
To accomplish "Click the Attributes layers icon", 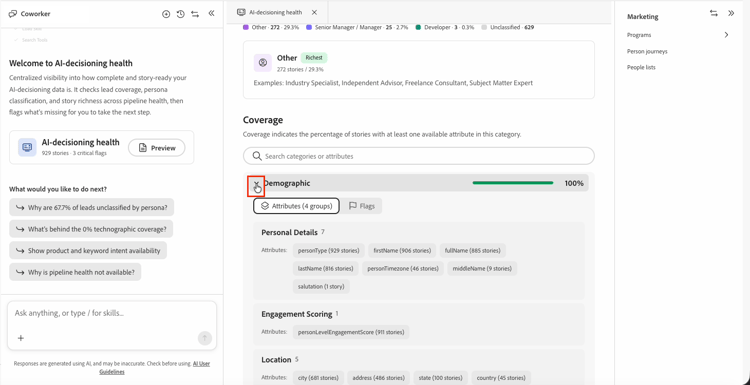I will [265, 206].
